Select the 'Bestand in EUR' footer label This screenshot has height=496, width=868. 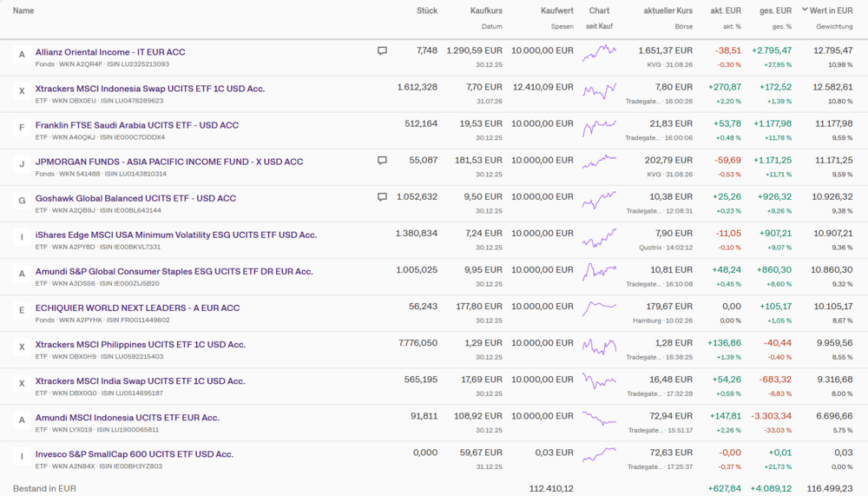pos(44,489)
